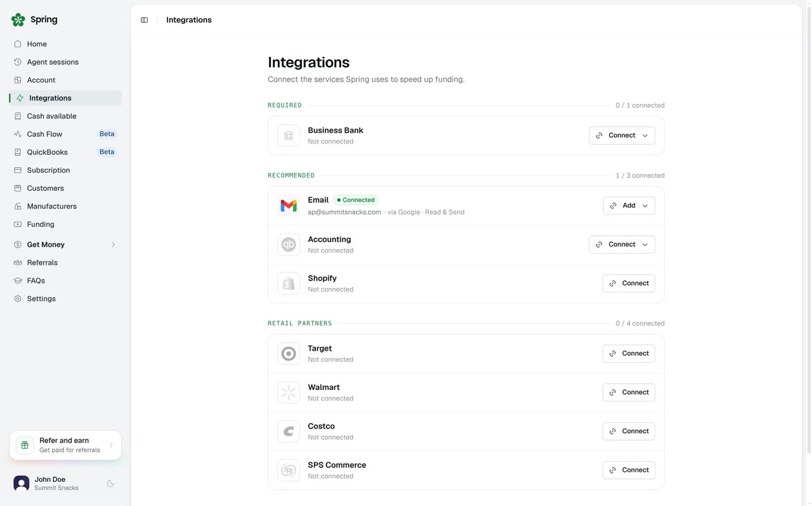Click the QuickBooks logo in Accounting row
This screenshot has height=506, width=812.
(x=289, y=245)
